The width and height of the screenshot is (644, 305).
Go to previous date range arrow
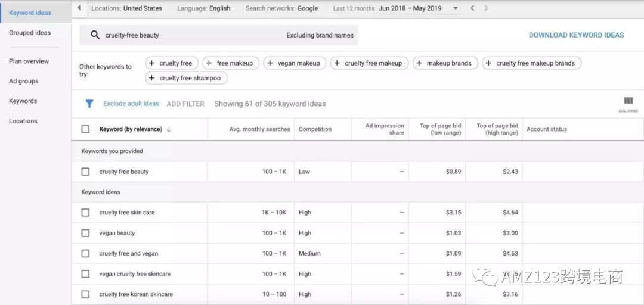(472, 8)
